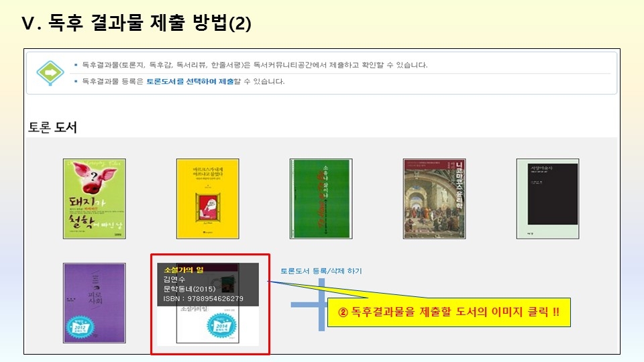Click the 소설가의 일 book image
The width and height of the screenshot is (644, 362).
pos(208,304)
